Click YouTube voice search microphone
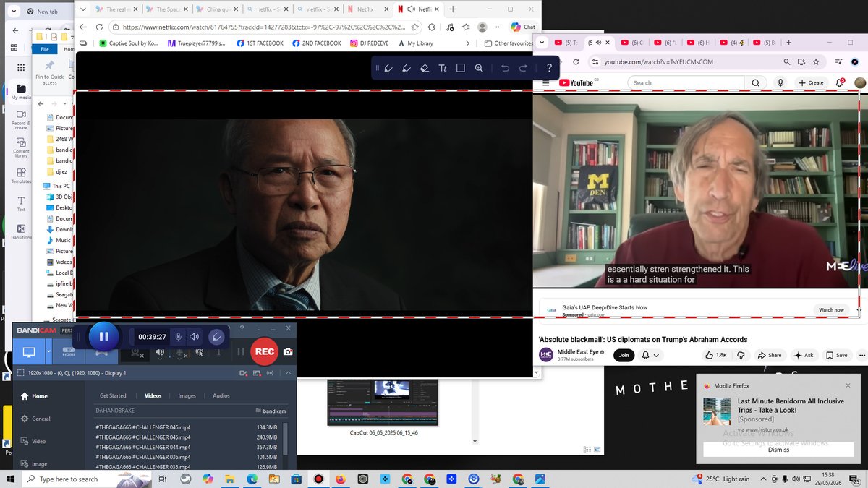This screenshot has width=868, height=488. pyautogui.click(x=780, y=82)
